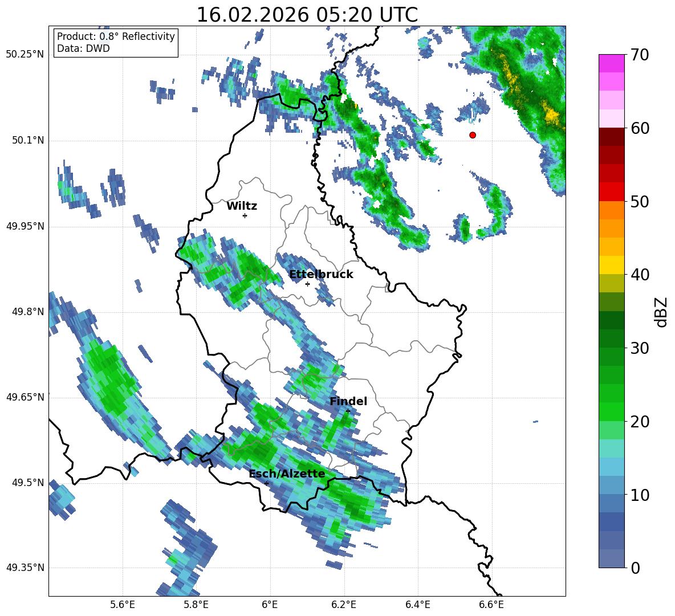Image resolution: width=675 pixels, height=616 pixels.
Task: Click the latitude label 49.65°N
Action: [x=25, y=397]
